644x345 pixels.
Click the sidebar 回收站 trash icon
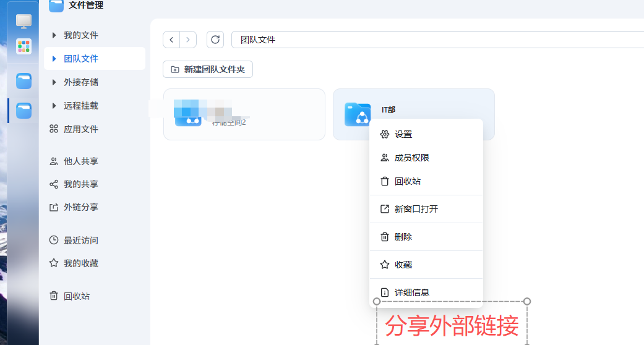[x=54, y=296]
